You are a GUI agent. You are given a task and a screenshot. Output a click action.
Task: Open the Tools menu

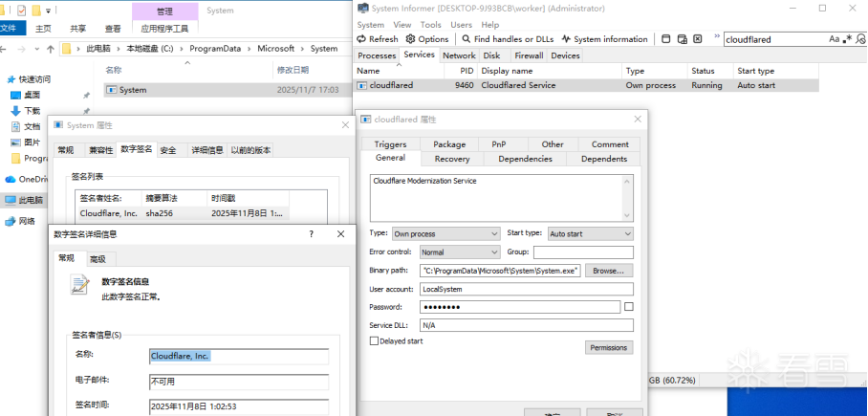(x=431, y=25)
